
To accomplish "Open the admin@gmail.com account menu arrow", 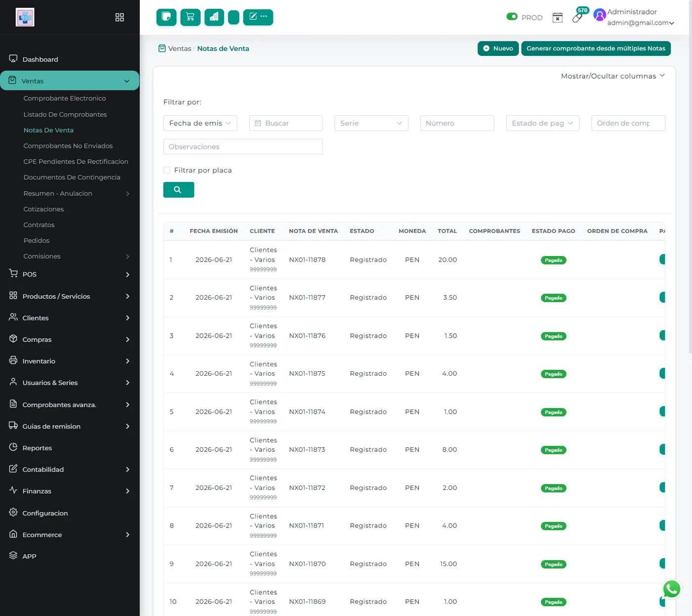I will pos(672,23).
